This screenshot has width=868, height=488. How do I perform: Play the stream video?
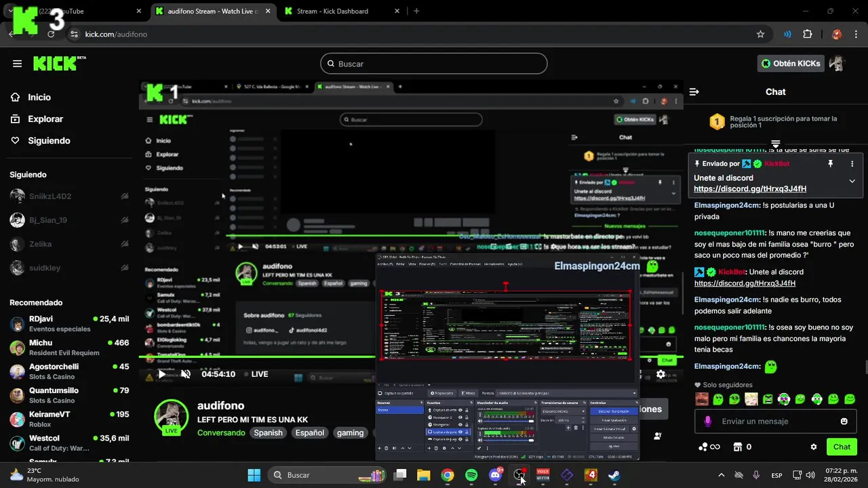point(161,374)
